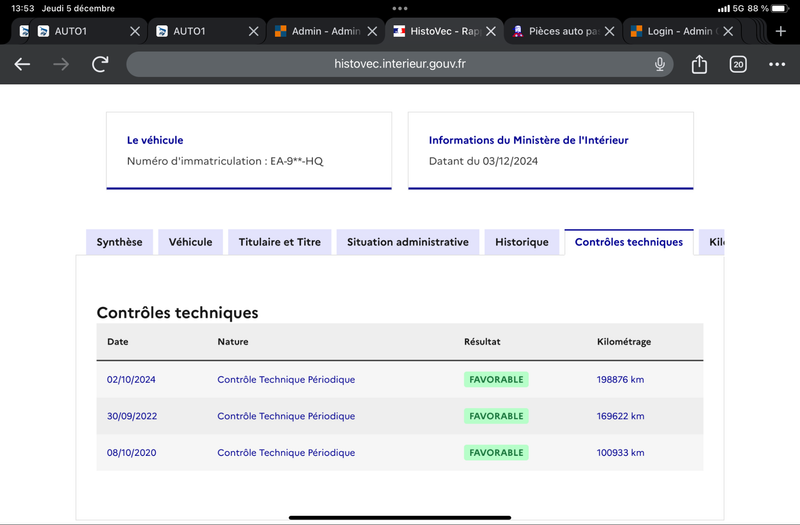Tap the battery indicator in status bar
The width and height of the screenshot is (800, 525).
click(x=780, y=9)
